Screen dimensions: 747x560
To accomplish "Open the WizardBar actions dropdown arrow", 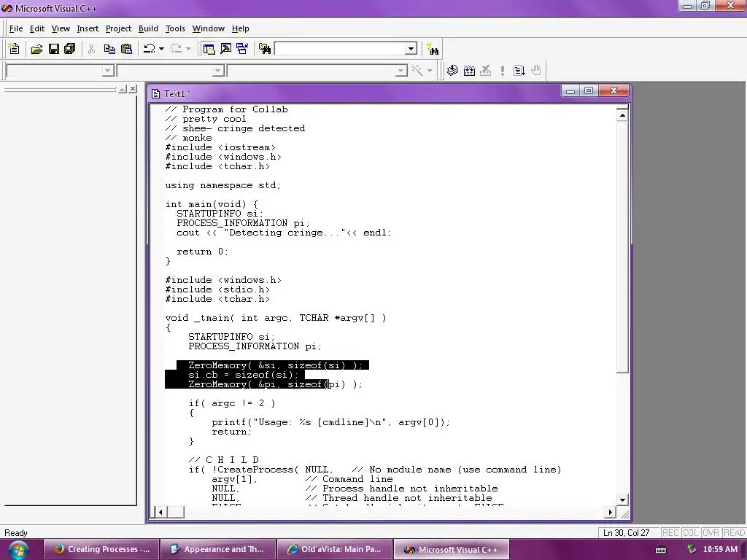I will pyautogui.click(x=430, y=71).
